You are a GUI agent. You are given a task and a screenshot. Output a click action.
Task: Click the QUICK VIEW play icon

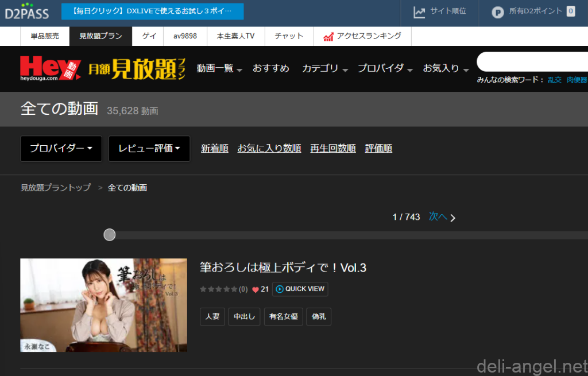[x=280, y=289]
